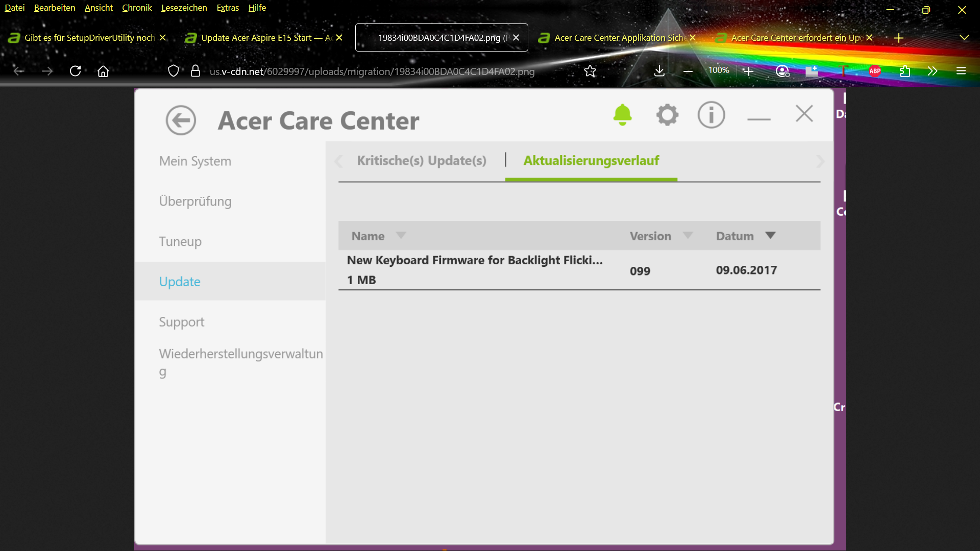980x551 pixels.
Task: Open the extensions puzzle icon
Action: tap(904, 71)
